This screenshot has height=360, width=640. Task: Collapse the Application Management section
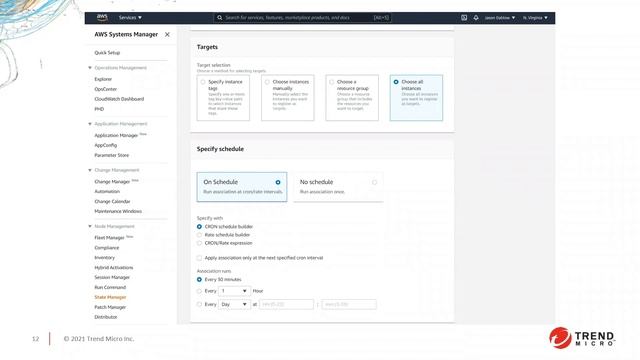[90, 124]
